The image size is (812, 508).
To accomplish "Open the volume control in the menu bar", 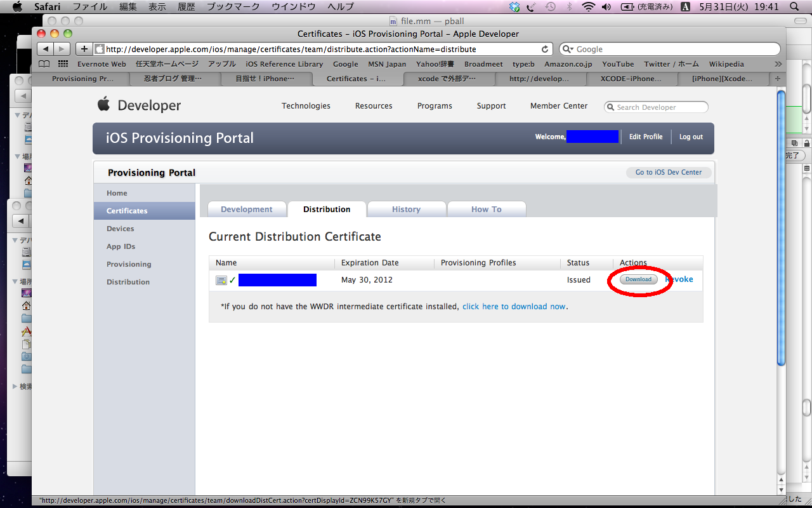I will [x=606, y=6].
